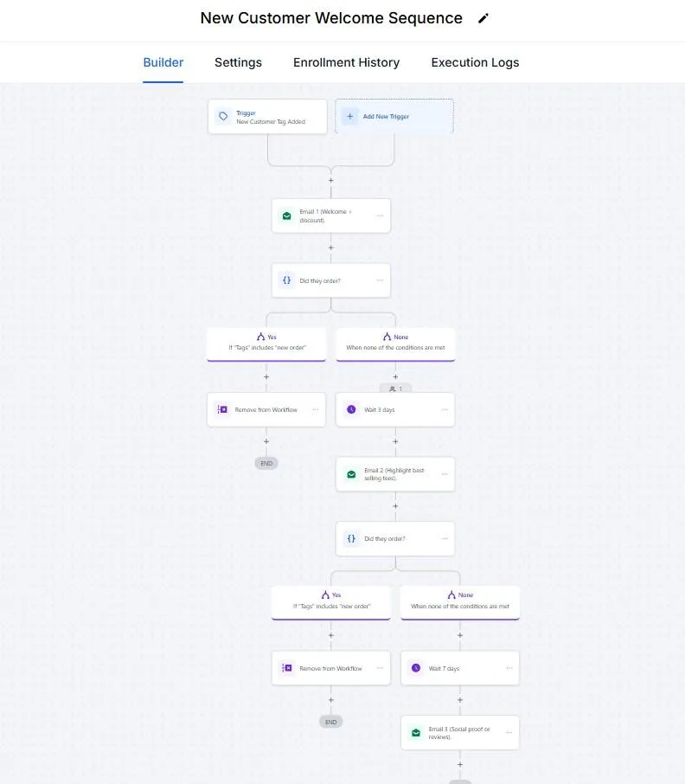The height and width of the screenshot is (784, 685).
Task: Click the braces icon on first Did they order
Action: (287, 280)
